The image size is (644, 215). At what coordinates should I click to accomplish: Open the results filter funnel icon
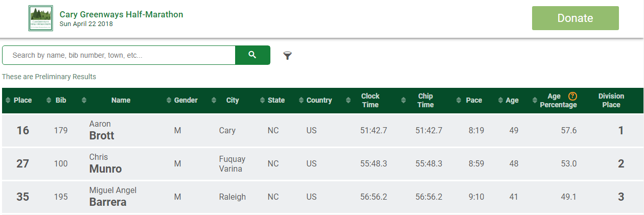287,56
